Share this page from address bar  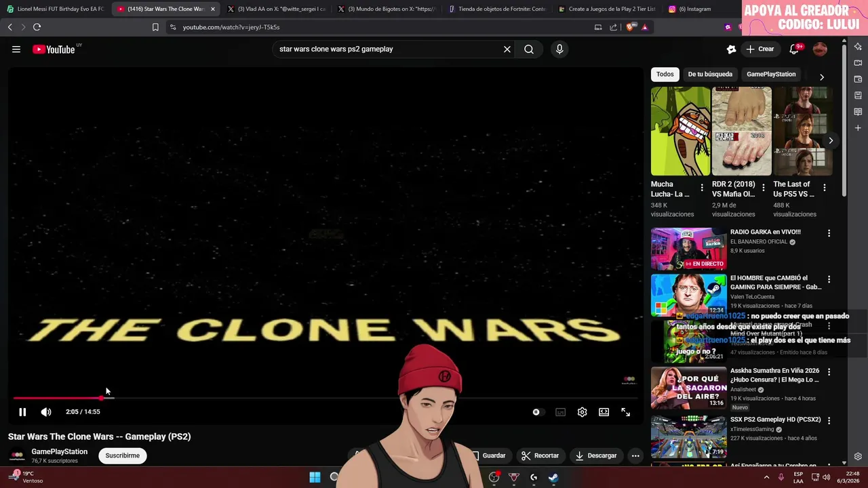pos(614,27)
